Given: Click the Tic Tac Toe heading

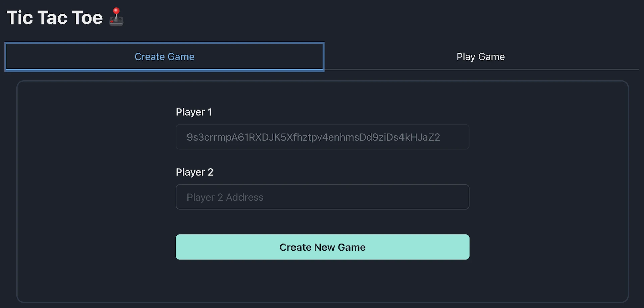Looking at the screenshot, I should tap(55, 17).
